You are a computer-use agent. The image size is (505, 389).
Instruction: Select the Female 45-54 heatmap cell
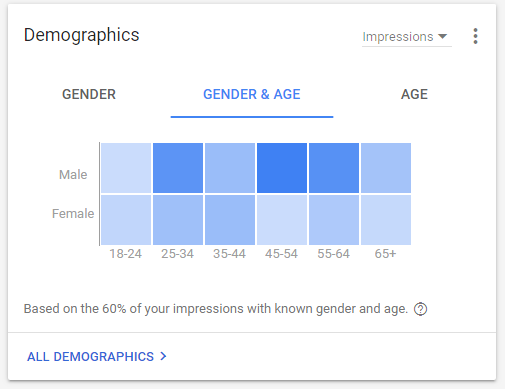[x=282, y=220]
